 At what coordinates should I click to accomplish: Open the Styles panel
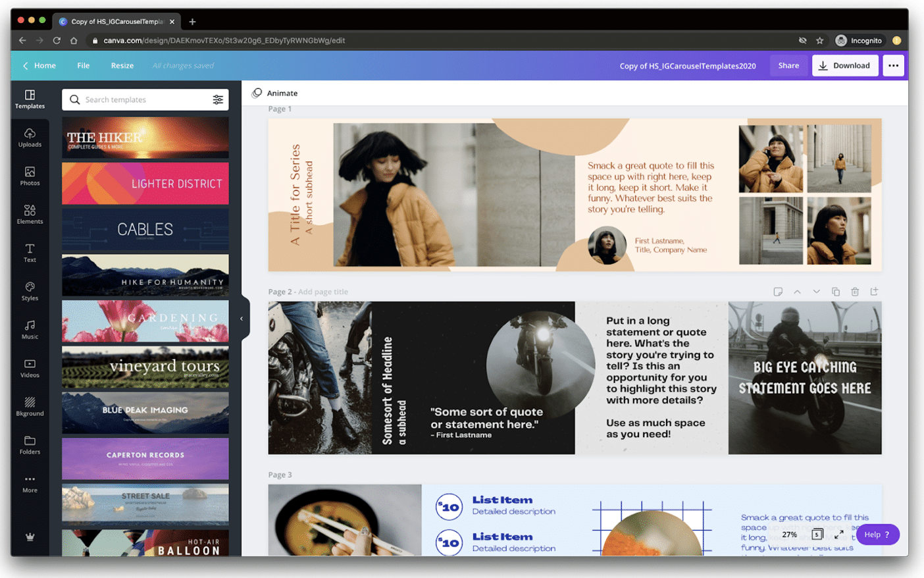(30, 291)
